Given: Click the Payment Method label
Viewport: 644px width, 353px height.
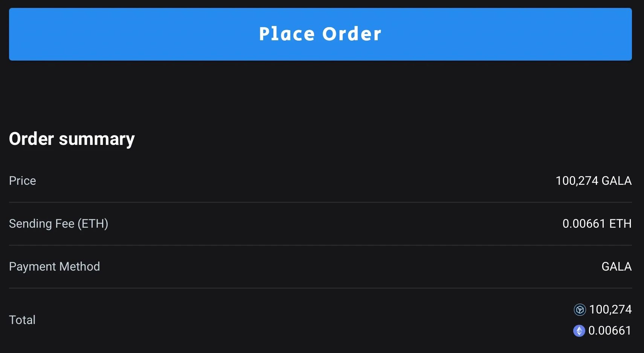Looking at the screenshot, I should point(55,266).
